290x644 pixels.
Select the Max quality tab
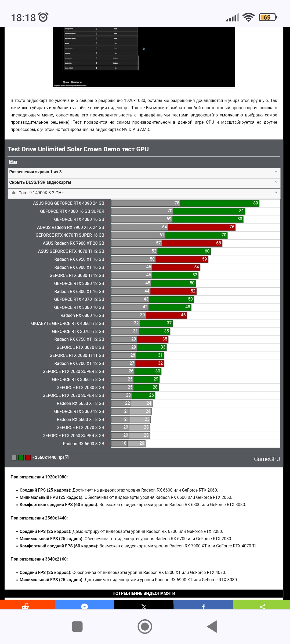pyautogui.click(x=13, y=162)
